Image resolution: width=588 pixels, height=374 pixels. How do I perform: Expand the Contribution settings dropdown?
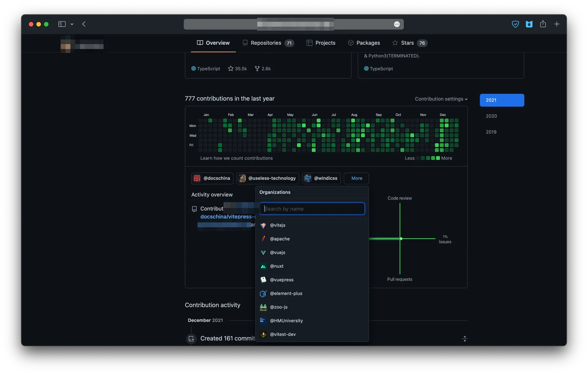[441, 99]
